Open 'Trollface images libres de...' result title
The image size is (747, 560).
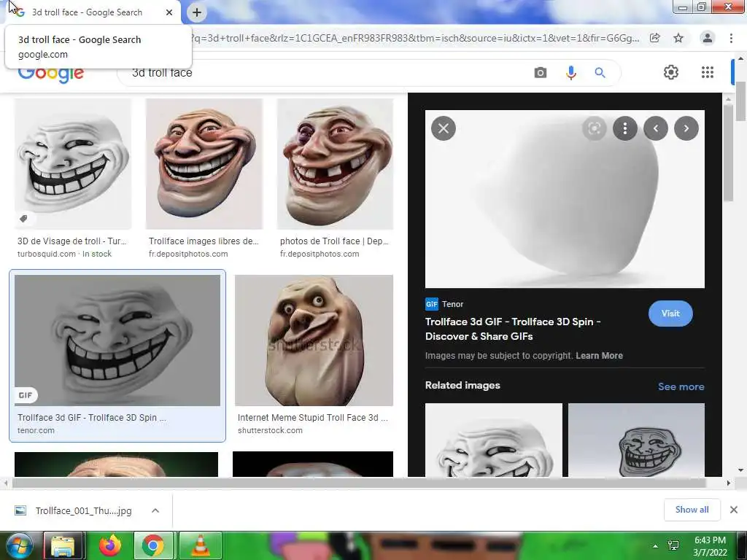coord(204,241)
